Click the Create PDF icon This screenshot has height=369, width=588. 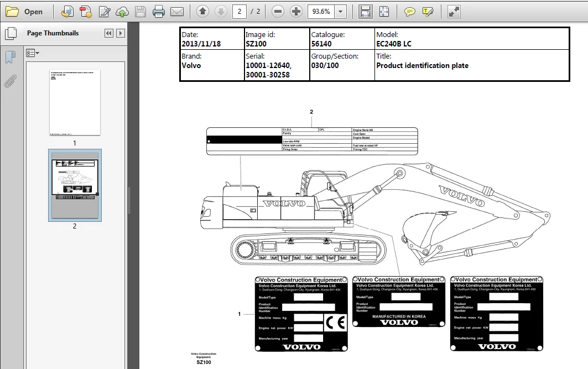(x=67, y=12)
